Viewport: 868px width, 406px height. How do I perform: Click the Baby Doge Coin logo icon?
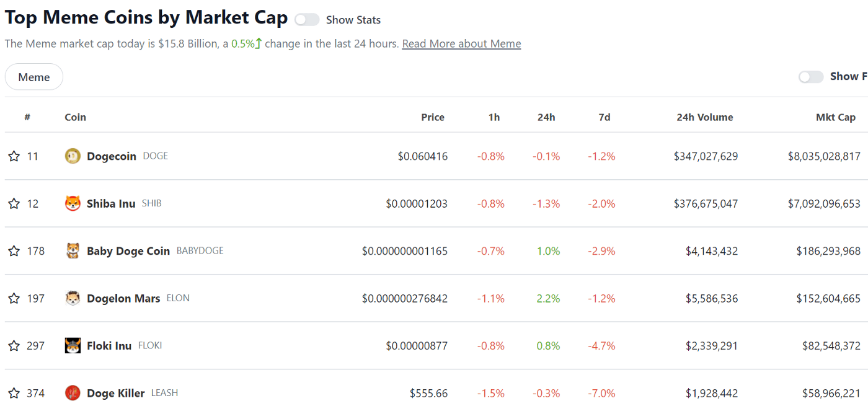click(x=73, y=251)
